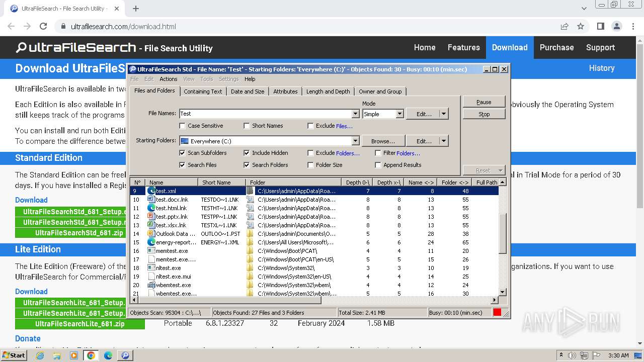Enable Append Results checkbox
Viewport: 644px width, 362px height.
378,165
